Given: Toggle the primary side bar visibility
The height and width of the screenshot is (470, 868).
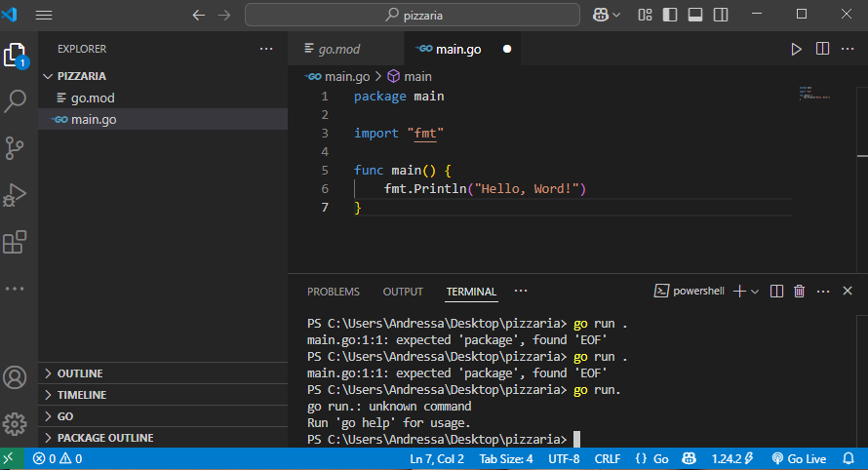Looking at the screenshot, I should (x=670, y=15).
